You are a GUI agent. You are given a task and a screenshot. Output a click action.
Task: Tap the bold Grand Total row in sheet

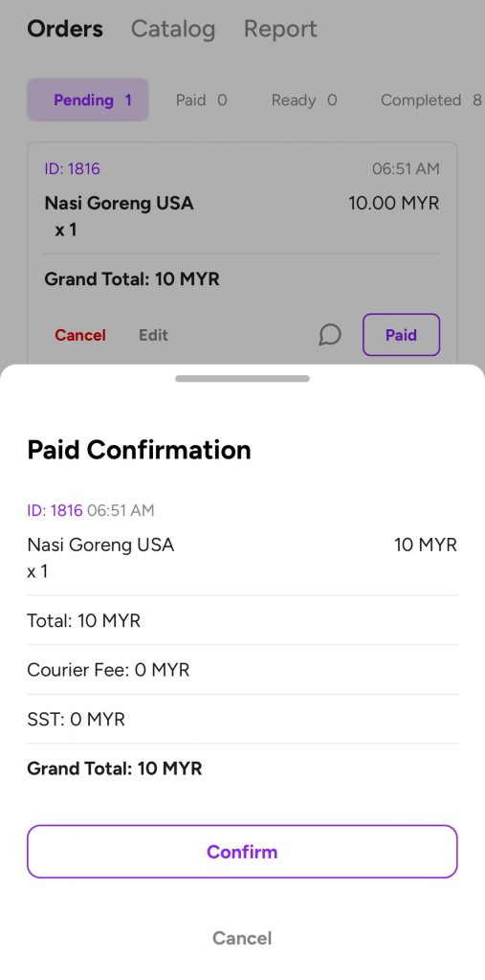(x=243, y=768)
